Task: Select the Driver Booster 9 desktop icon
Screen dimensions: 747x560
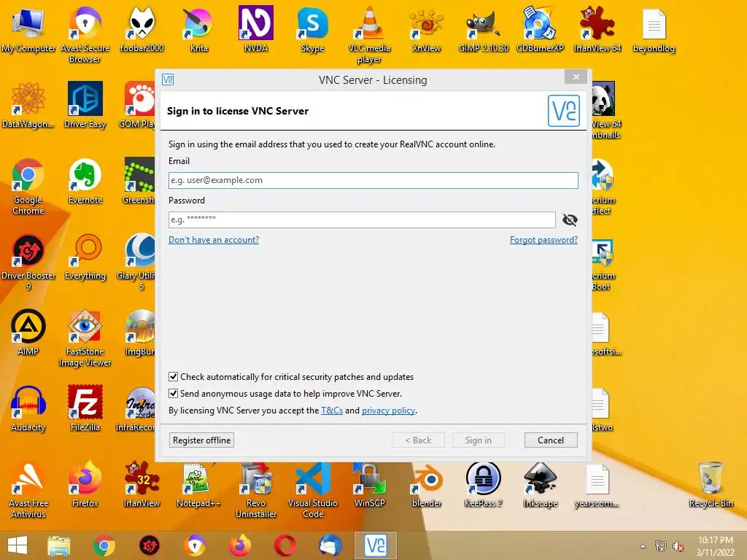Action: pos(28,262)
